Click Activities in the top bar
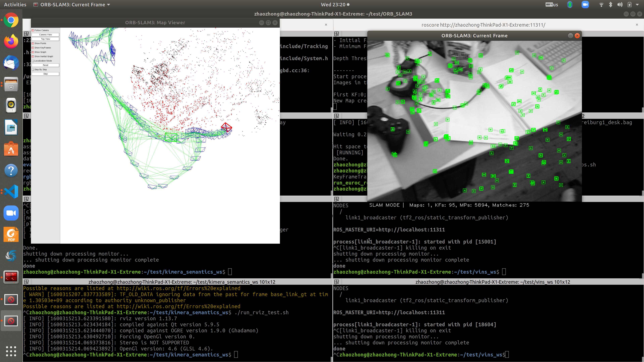644x362 pixels. click(15, 5)
